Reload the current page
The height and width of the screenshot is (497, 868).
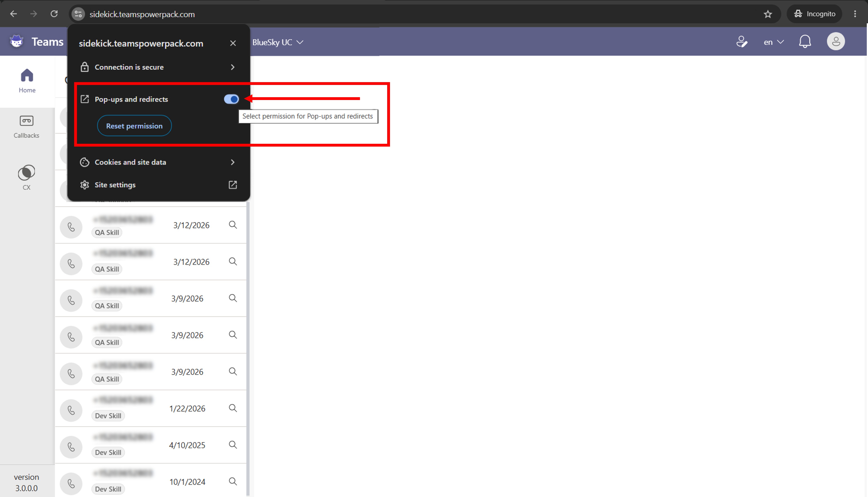54,14
